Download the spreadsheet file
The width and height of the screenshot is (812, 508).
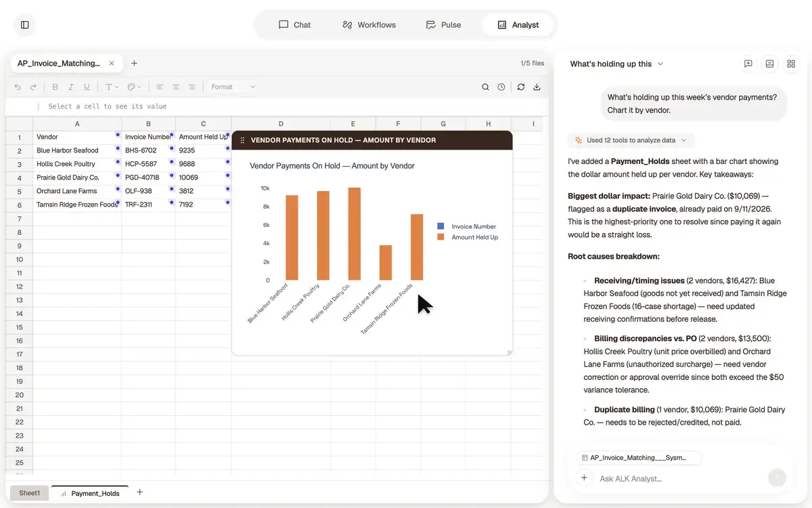coord(537,87)
